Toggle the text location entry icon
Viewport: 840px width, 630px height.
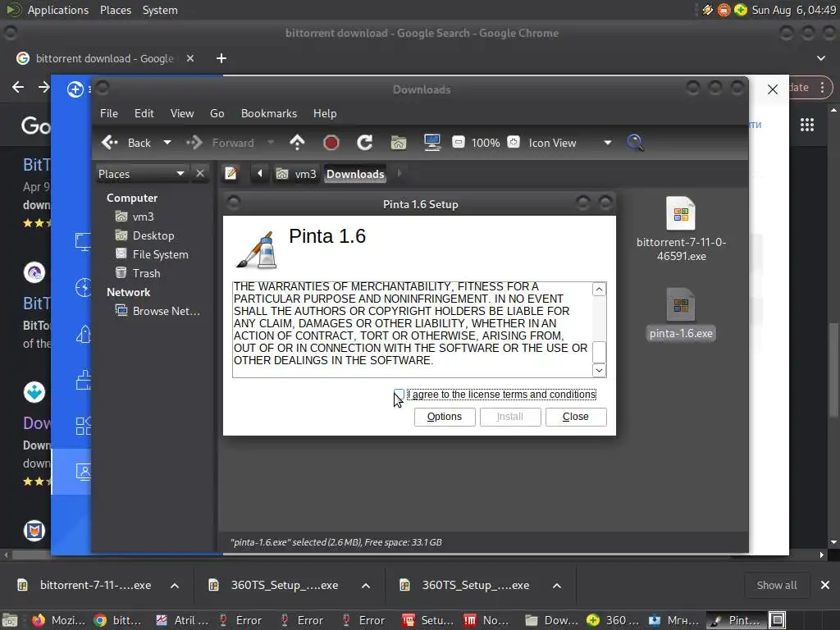(231, 174)
